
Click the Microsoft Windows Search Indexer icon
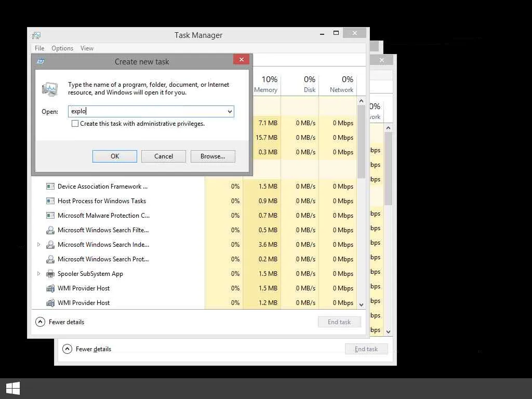pos(50,245)
